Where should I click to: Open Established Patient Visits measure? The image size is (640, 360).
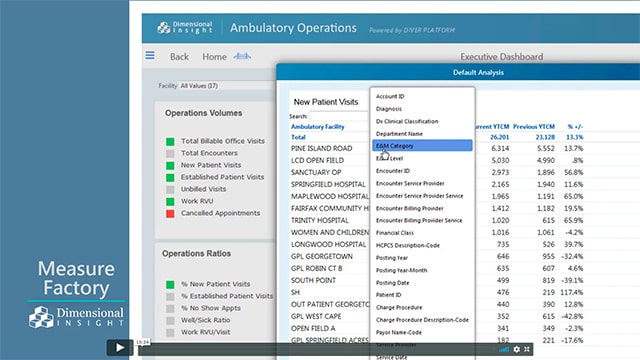(222, 177)
